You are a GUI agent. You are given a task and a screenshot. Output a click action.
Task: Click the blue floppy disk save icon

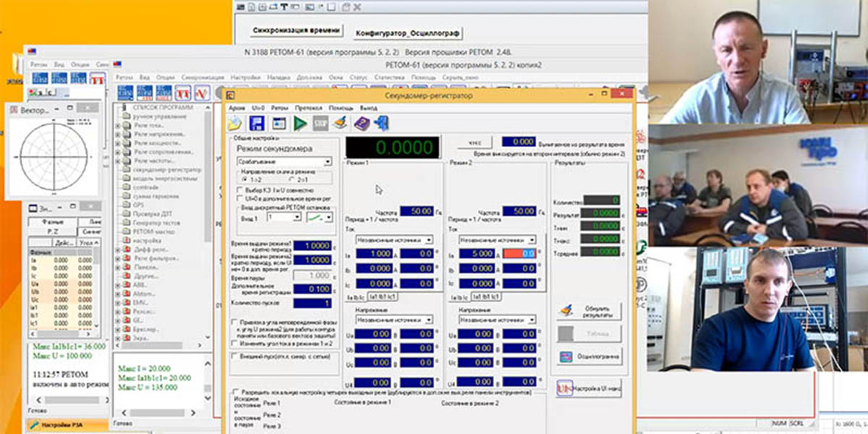(x=256, y=123)
